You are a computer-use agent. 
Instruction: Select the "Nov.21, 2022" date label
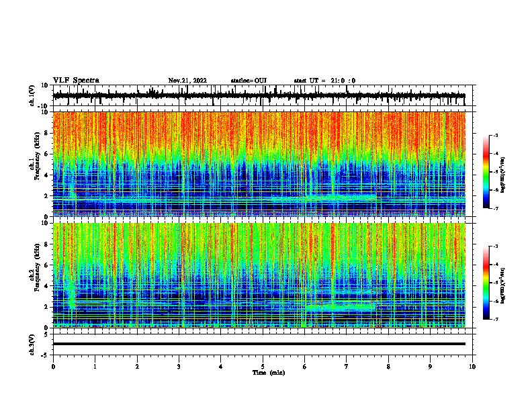point(187,81)
